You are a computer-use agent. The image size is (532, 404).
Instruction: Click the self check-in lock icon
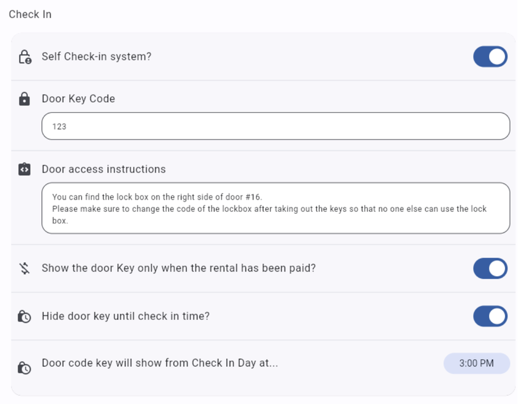[x=25, y=57]
